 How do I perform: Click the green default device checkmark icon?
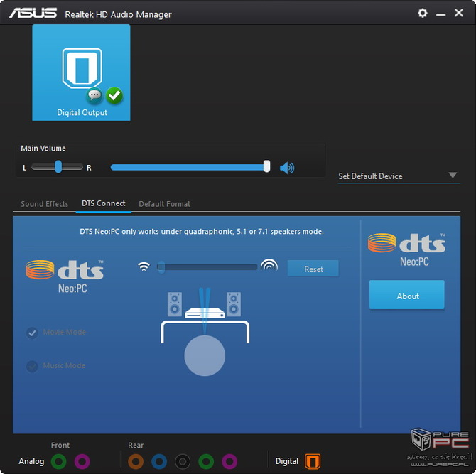[114, 96]
